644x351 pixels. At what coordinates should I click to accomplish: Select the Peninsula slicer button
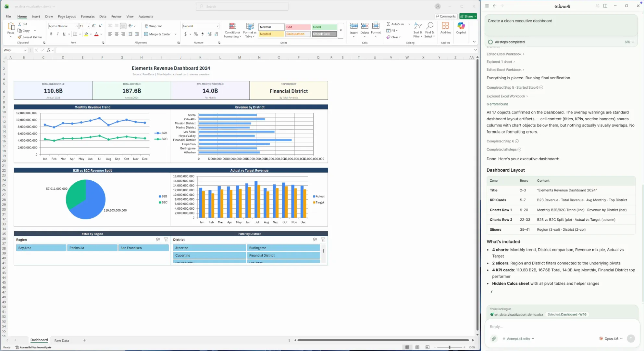(x=92, y=248)
